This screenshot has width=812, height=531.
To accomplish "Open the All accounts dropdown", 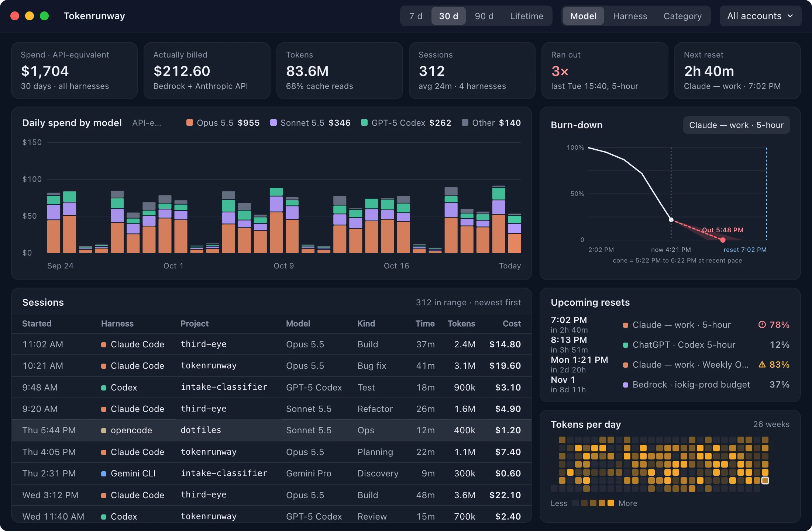I will point(760,16).
